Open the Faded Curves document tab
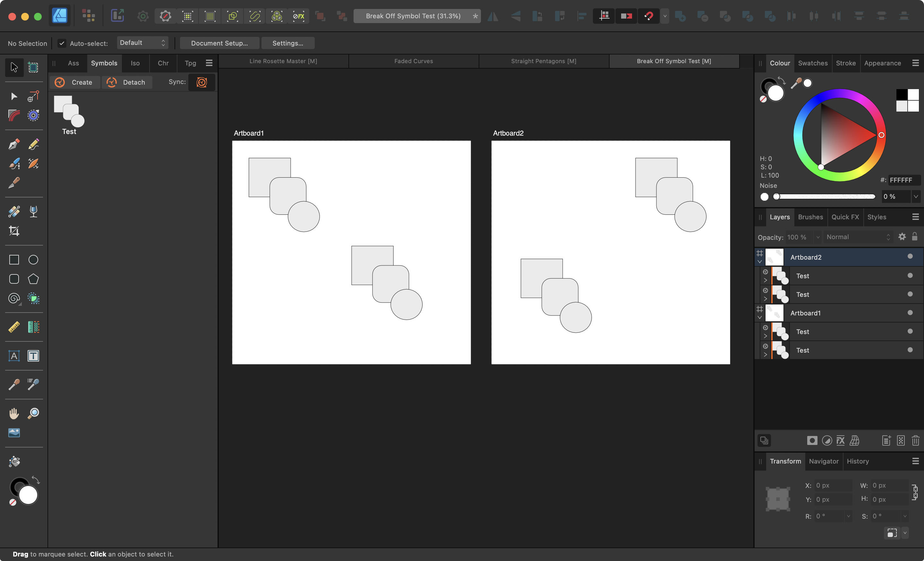 coord(413,61)
